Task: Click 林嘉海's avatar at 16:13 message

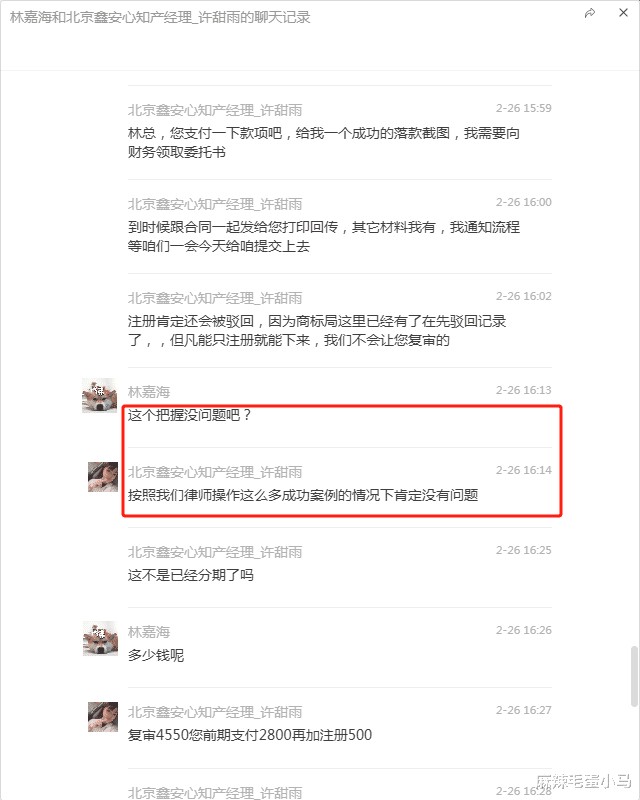Action: [100, 395]
